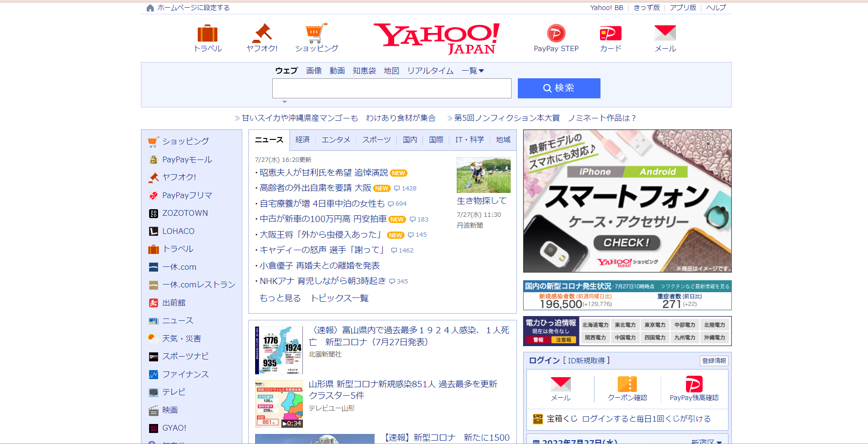Open トピックス一覧 link

340,298
